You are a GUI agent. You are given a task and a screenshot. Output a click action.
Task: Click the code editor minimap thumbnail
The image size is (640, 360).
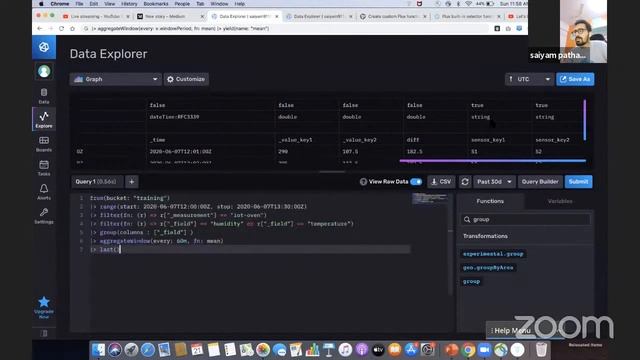429,199
